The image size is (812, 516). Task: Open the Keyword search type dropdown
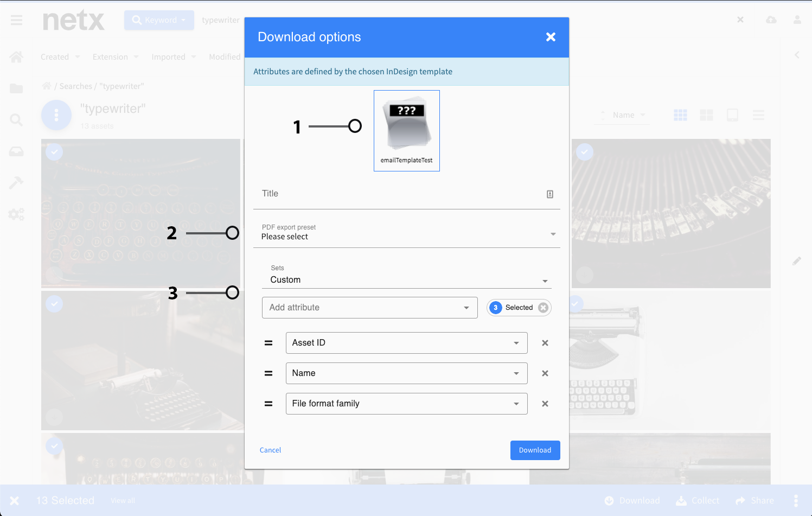pos(159,20)
